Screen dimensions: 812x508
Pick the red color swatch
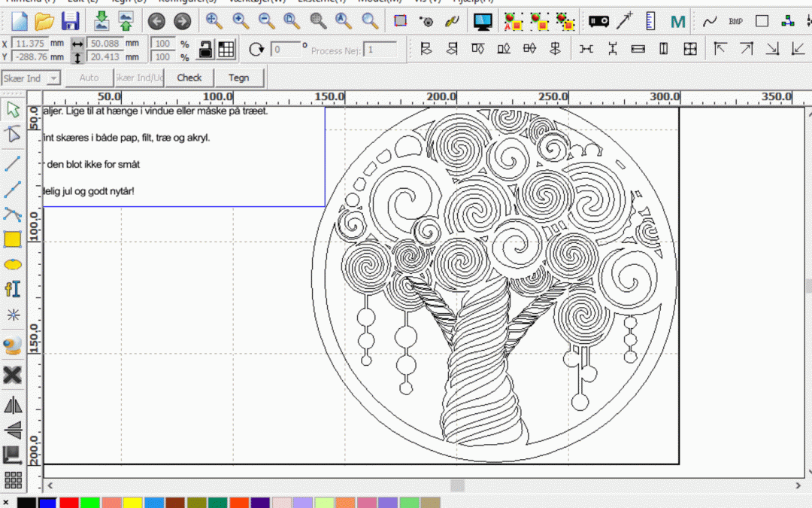coord(69,503)
